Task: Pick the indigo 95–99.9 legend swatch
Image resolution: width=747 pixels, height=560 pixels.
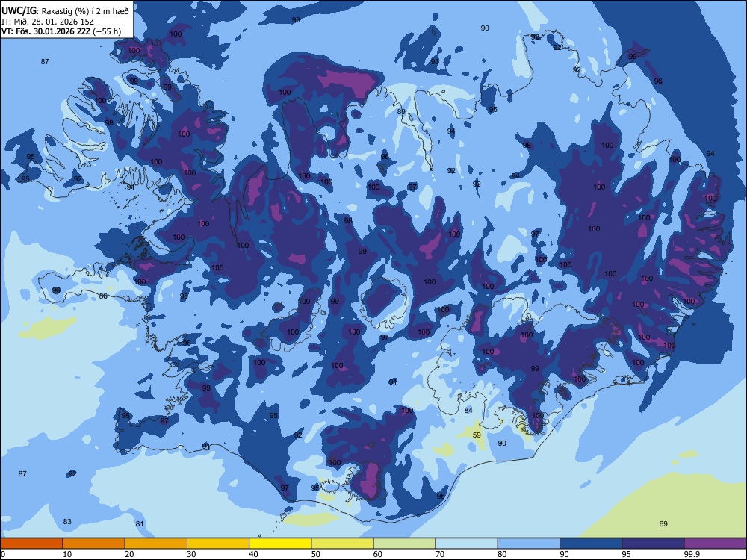Action: (x=653, y=544)
